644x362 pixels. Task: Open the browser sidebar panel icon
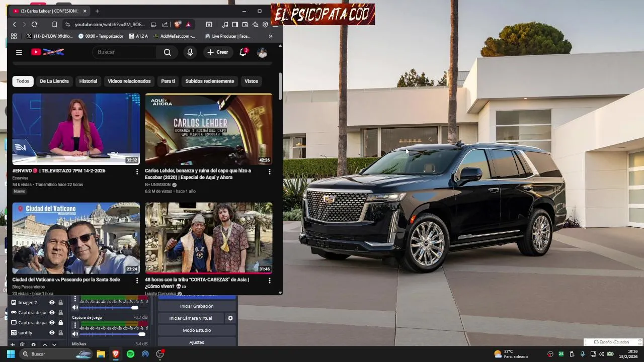(235, 24)
